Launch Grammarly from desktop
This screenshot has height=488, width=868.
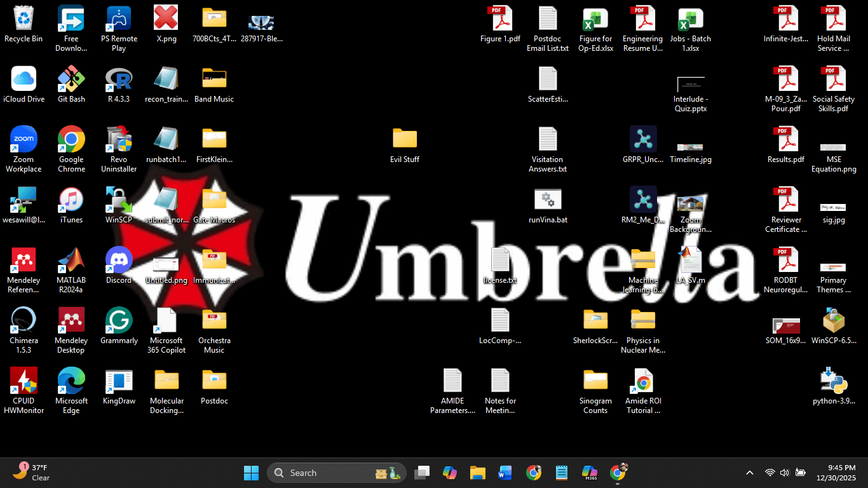119,320
